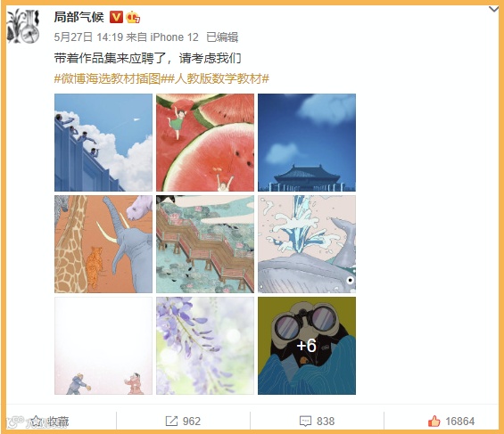This screenshot has width=504, height=434.
Task: Click the orange V verification badge
Action: click(116, 17)
